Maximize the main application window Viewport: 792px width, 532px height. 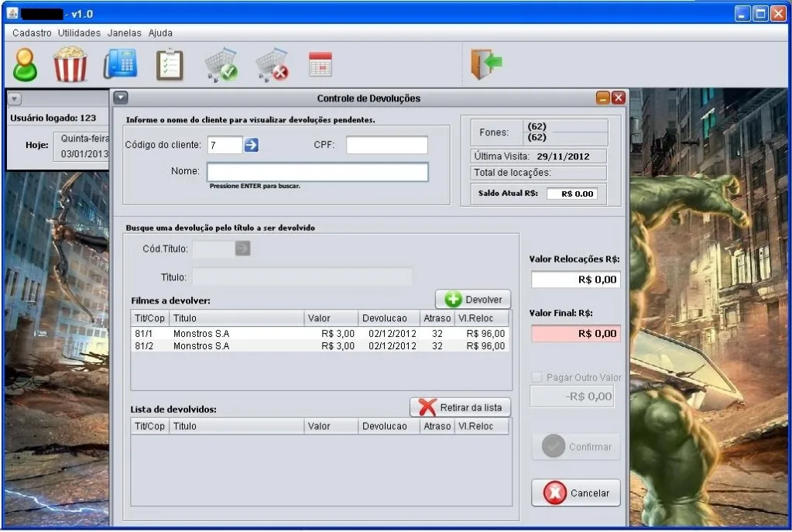tap(759, 14)
